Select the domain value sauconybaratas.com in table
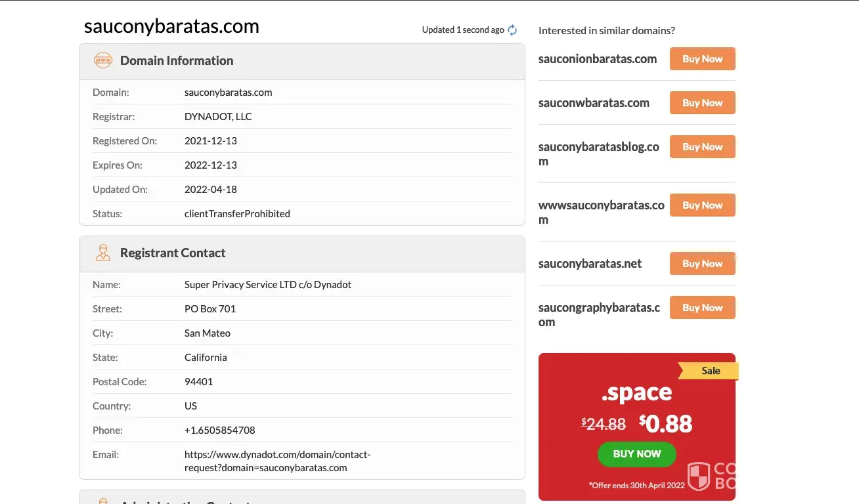Viewport: 859px width, 504px height. pyautogui.click(x=229, y=93)
